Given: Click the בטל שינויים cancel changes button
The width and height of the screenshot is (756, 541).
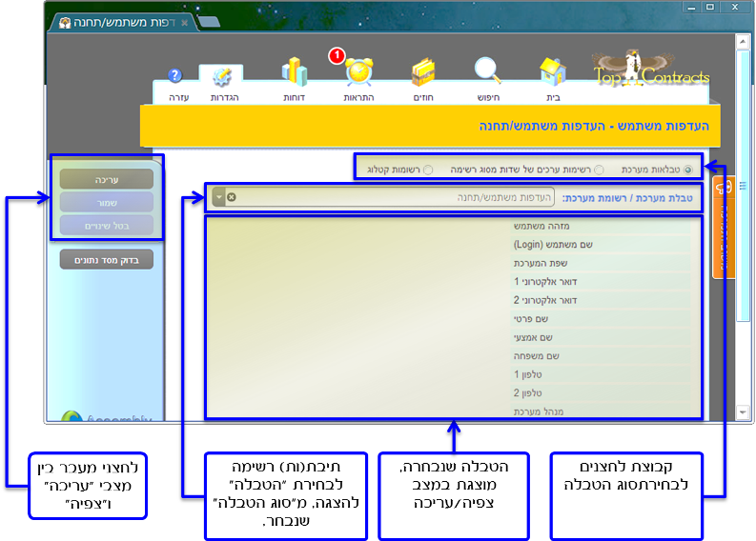Looking at the screenshot, I should (x=107, y=226).
